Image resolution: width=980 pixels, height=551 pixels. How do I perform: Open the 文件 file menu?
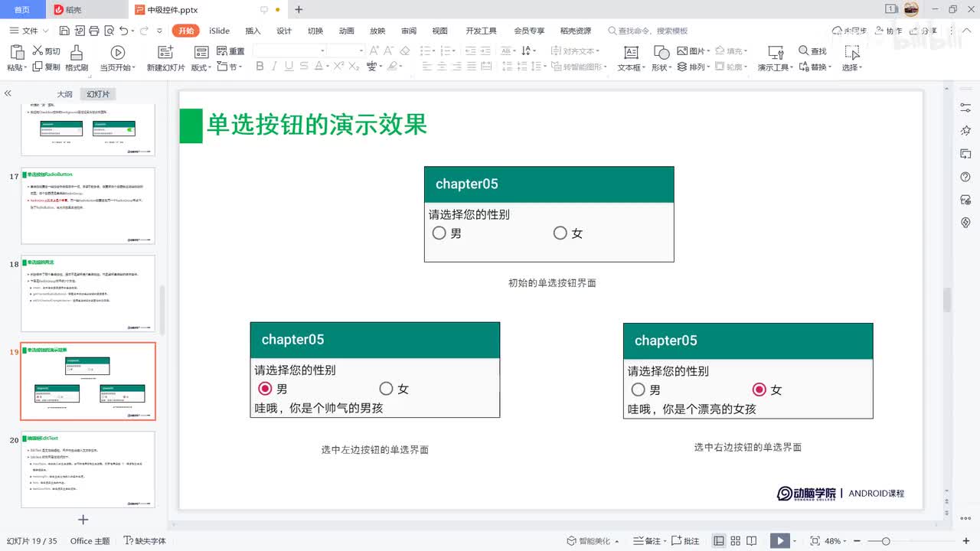[x=29, y=31]
